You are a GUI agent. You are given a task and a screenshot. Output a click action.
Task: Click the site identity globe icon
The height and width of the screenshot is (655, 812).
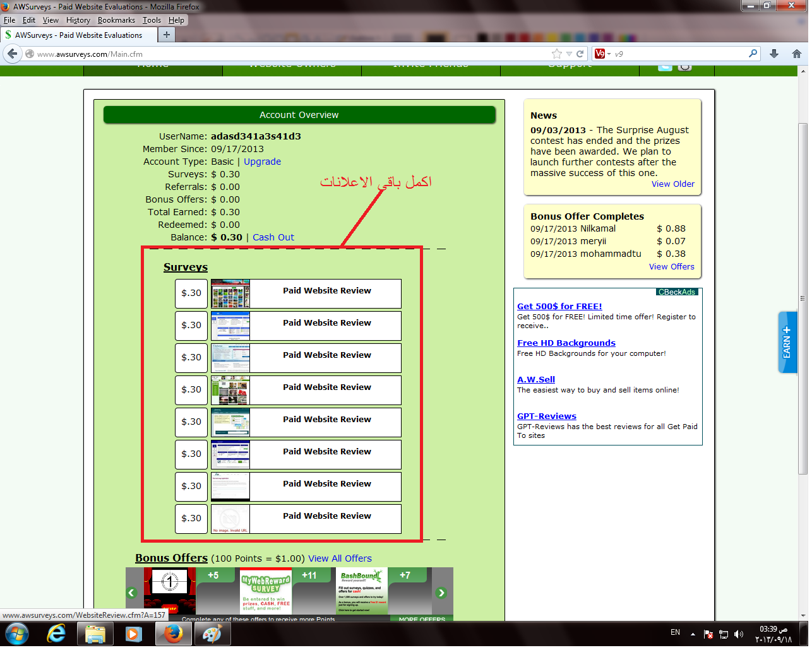pyautogui.click(x=30, y=54)
